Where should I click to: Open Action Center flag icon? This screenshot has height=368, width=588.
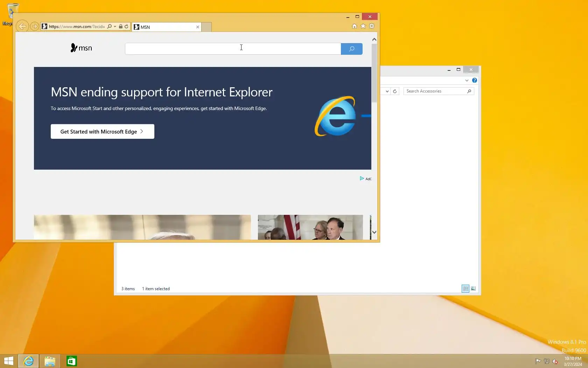tap(538, 361)
